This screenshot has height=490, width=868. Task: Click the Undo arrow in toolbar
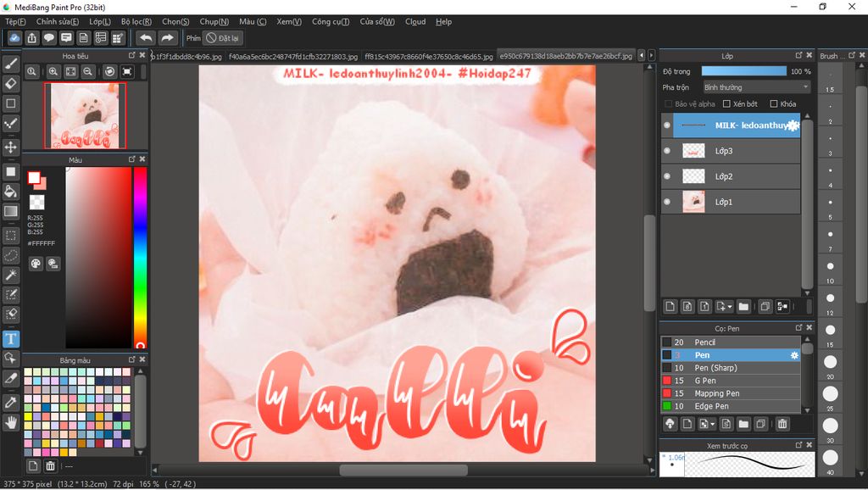146,38
